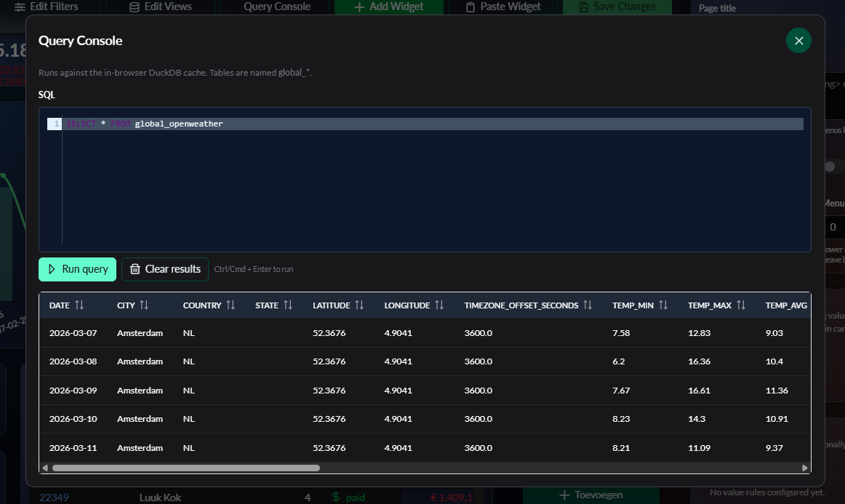Click the play icon inside Run query
Viewport: 845px width, 504px height.
pos(53,269)
